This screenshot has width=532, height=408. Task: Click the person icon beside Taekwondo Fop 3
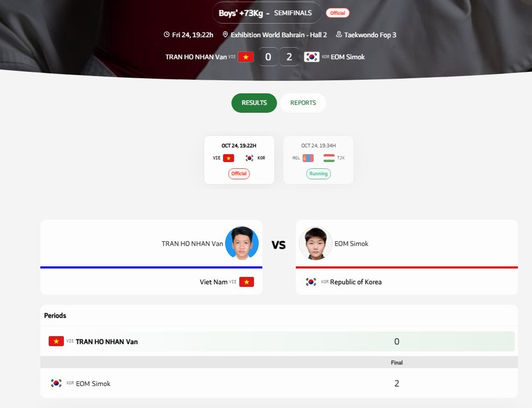point(338,34)
